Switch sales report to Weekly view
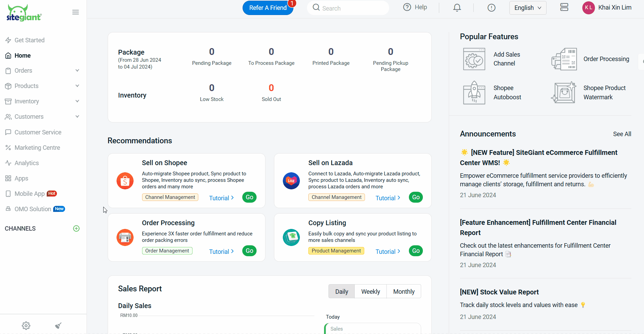644x334 pixels. (370, 292)
